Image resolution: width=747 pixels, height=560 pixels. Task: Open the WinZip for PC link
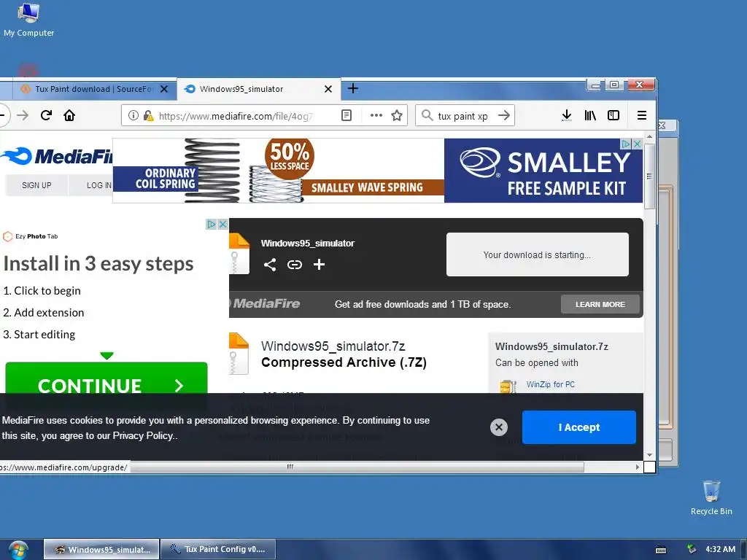[550, 384]
